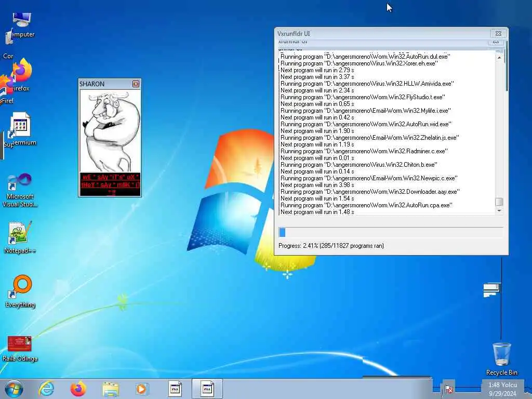Screen dimensions: 532x399
Task: Launch Firefox from the desktop shortcut
Action: pyautogui.click(x=21, y=75)
